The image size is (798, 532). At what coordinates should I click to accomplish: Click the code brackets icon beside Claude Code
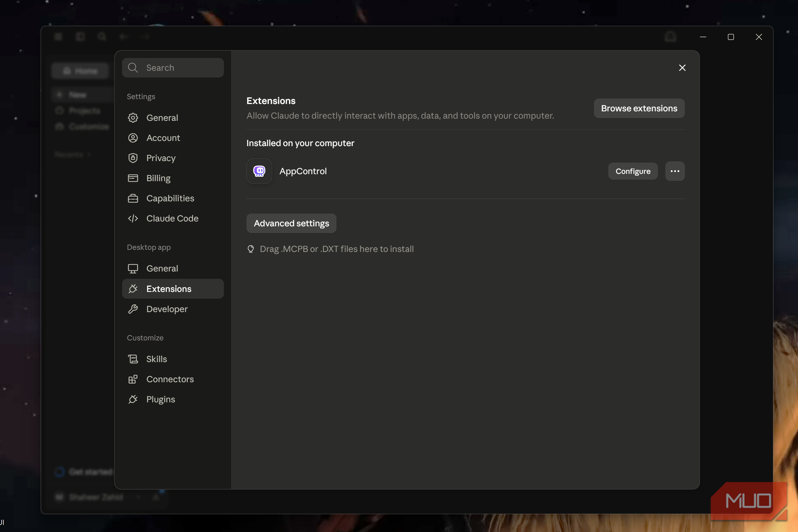pos(133,218)
